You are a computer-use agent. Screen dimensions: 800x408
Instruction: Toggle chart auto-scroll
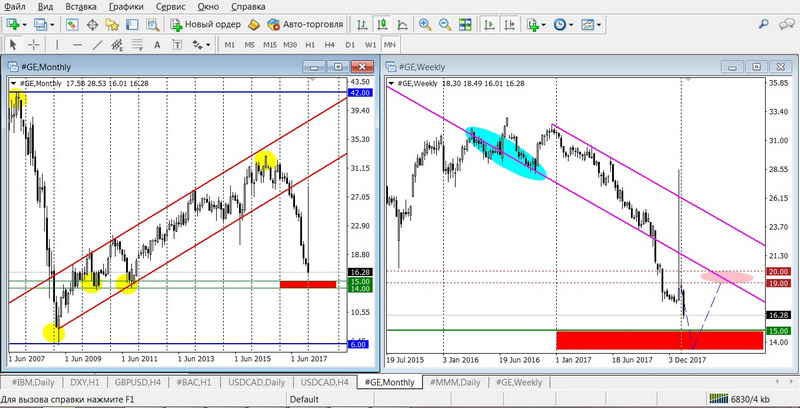488,24
